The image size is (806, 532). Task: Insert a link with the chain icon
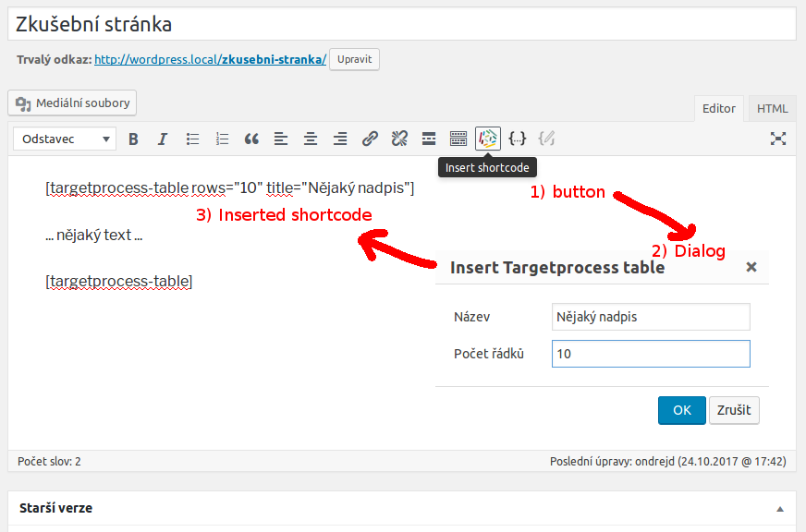[370, 139]
